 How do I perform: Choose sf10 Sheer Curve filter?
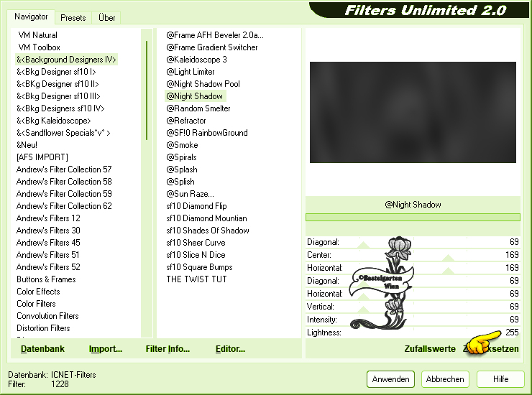pyautogui.click(x=196, y=243)
